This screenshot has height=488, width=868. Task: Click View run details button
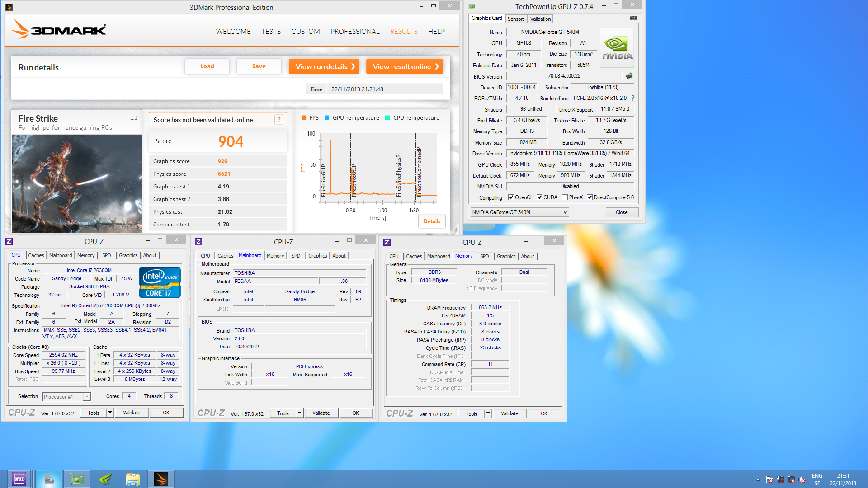324,66
